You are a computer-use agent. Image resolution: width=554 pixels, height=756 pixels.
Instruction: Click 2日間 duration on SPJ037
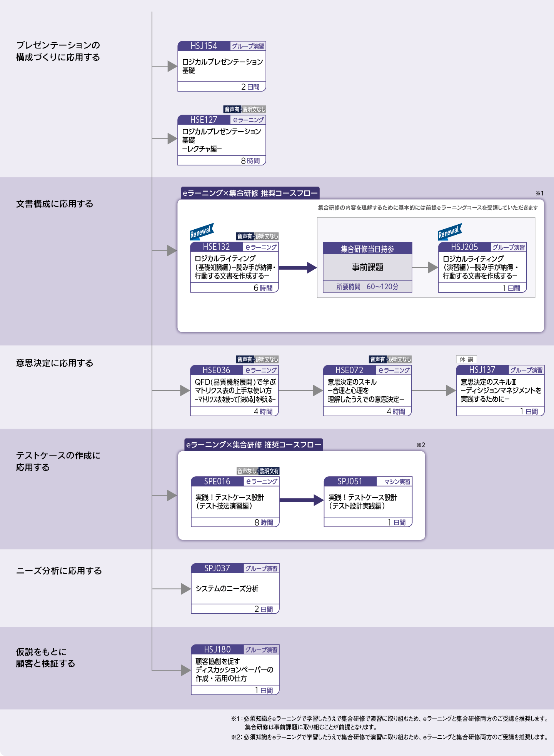tap(264, 609)
